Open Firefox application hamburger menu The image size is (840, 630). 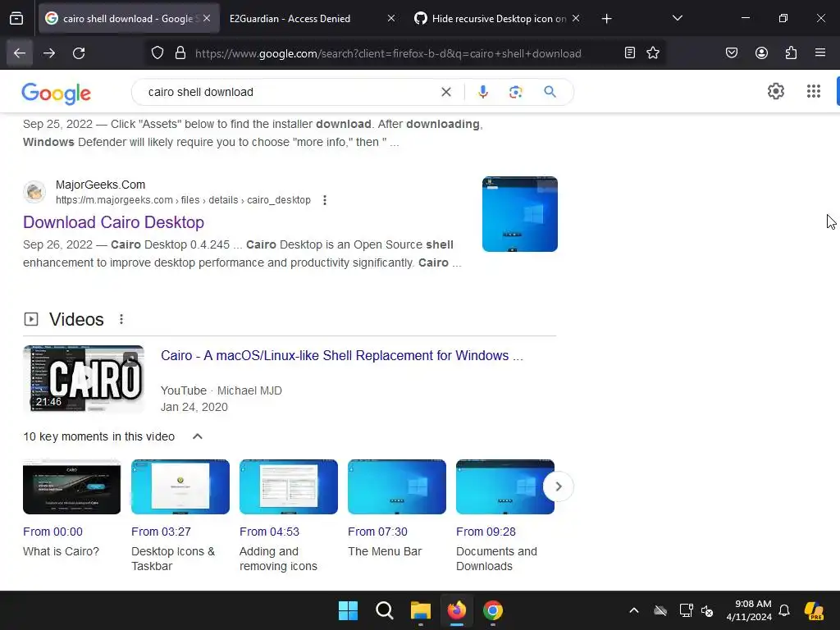[x=820, y=53]
